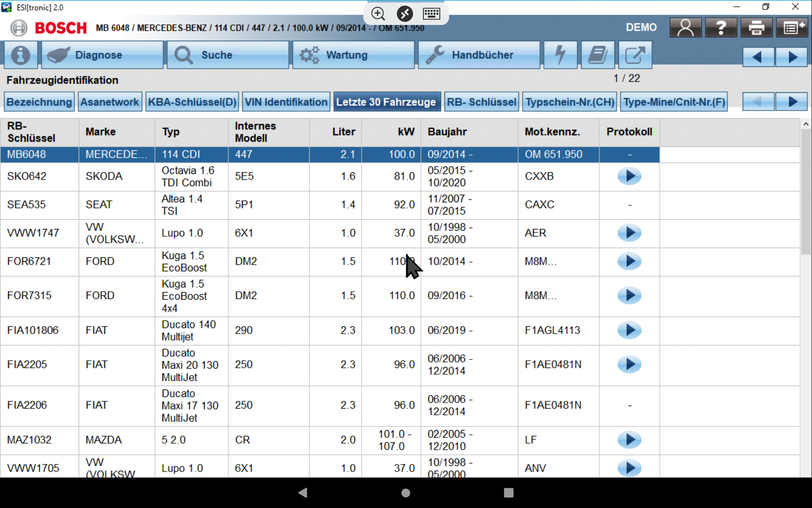This screenshot has width=812, height=508.
Task: Sort by Protokoll column header
Action: [629, 132]
